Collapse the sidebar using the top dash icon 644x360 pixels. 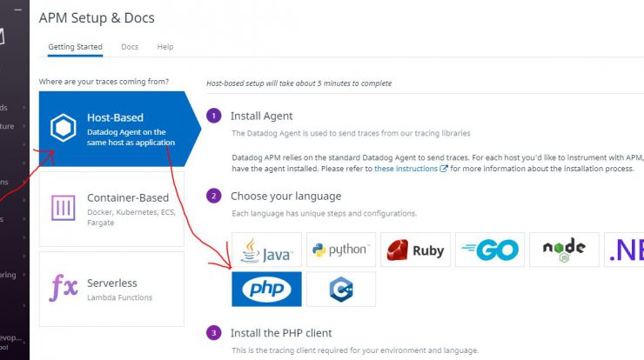(x=17, y=10)
